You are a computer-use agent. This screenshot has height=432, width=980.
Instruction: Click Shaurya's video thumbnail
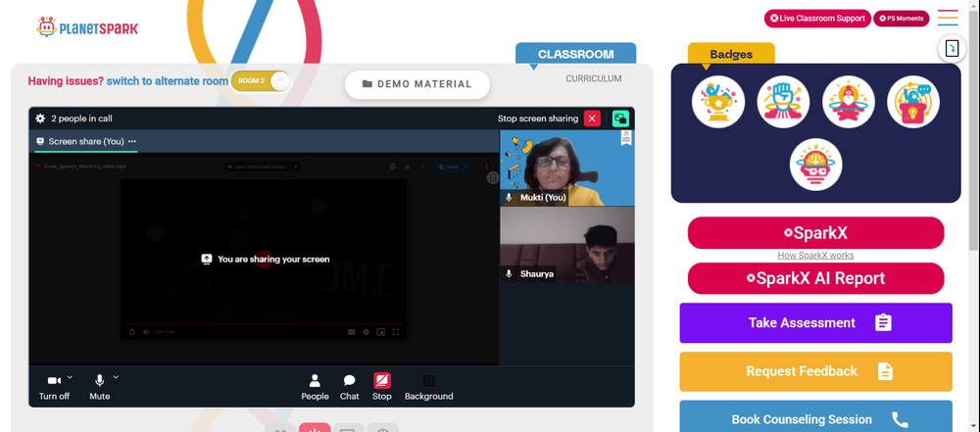[x=566, y=245]
